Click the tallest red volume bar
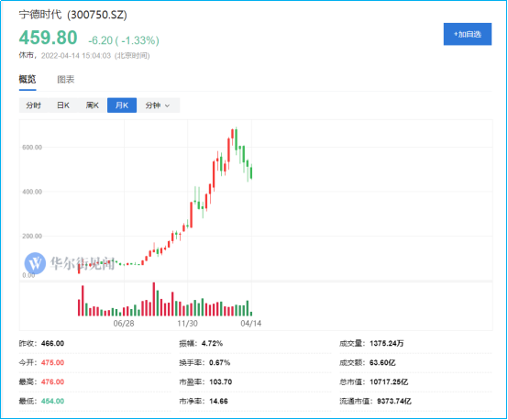Viewport: 508px width, 420px height. tap(153, 300)
